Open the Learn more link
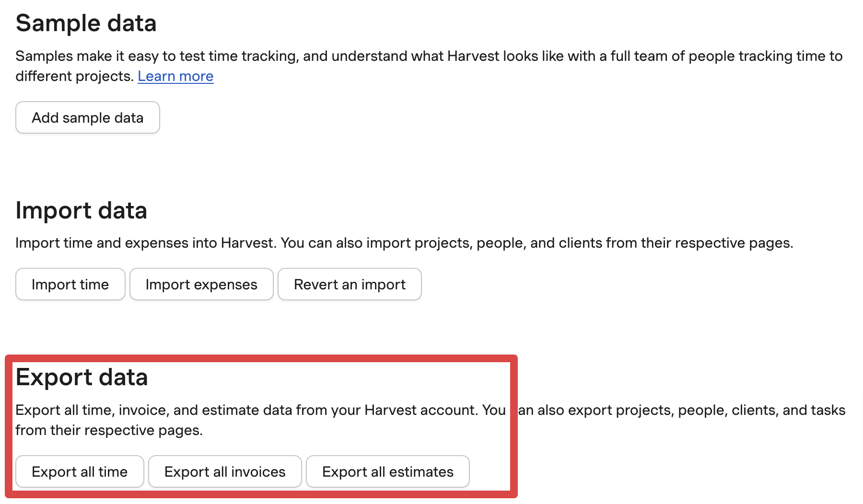 (175, 76)
